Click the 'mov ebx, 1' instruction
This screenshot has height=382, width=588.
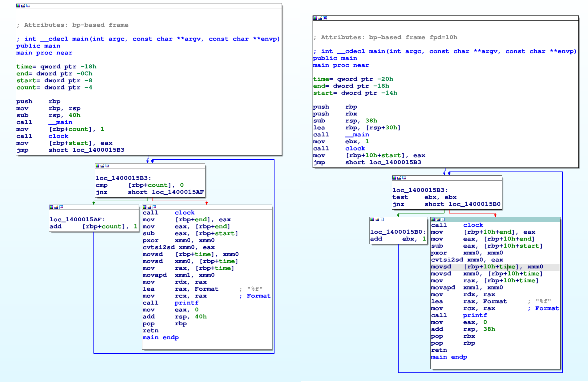tap(341, 141)
